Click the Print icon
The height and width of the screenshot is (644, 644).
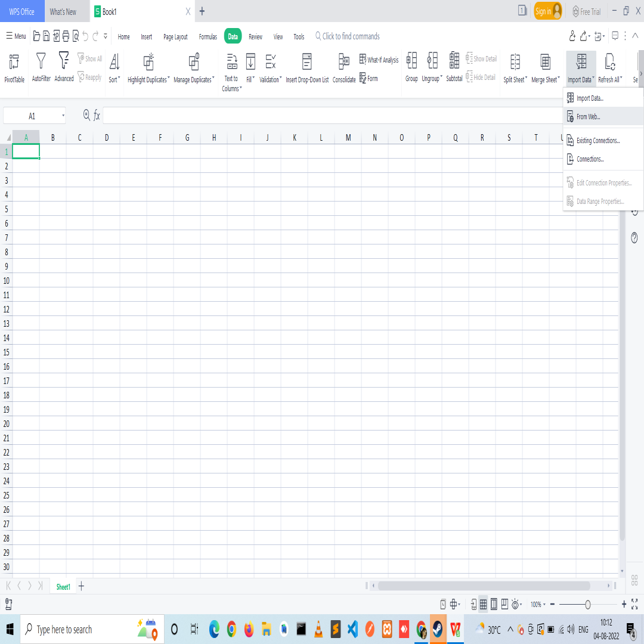pos(66,36)
